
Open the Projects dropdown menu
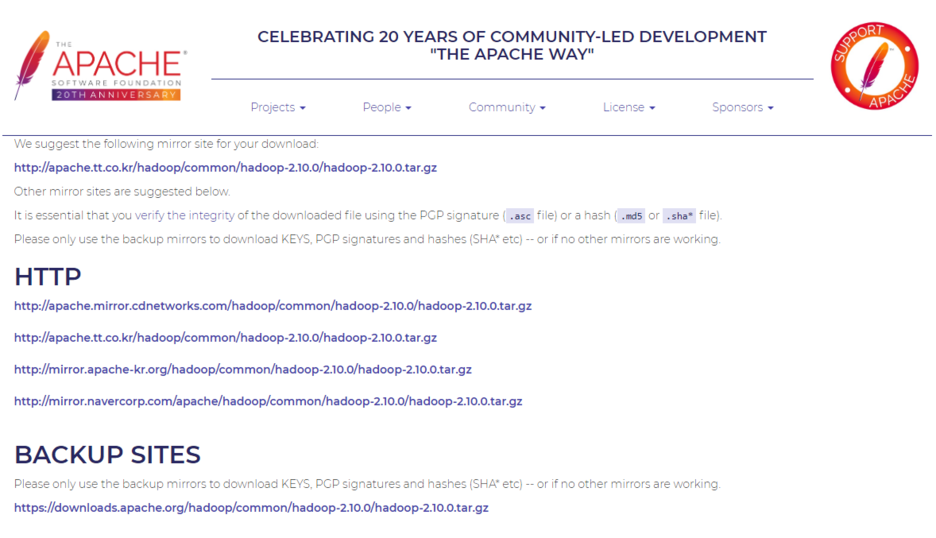[x=278, y=107]
